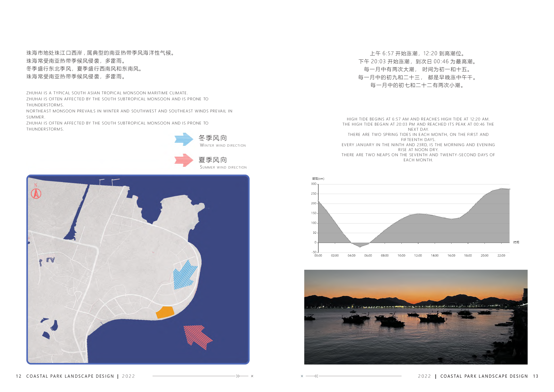Click the Summer wind direction label
Viewport: 554px width, 392px height.
pyautogui.click(x=223, y=167)
